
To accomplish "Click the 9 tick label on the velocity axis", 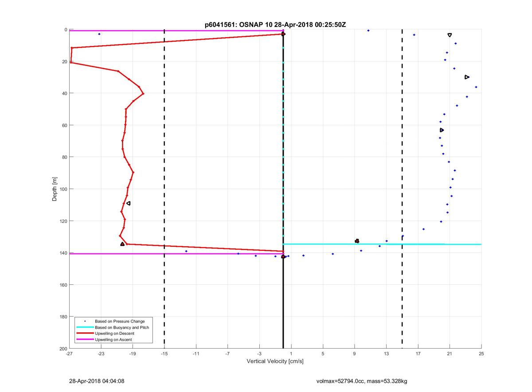I will pyautogui.click(x=355, y=353).
